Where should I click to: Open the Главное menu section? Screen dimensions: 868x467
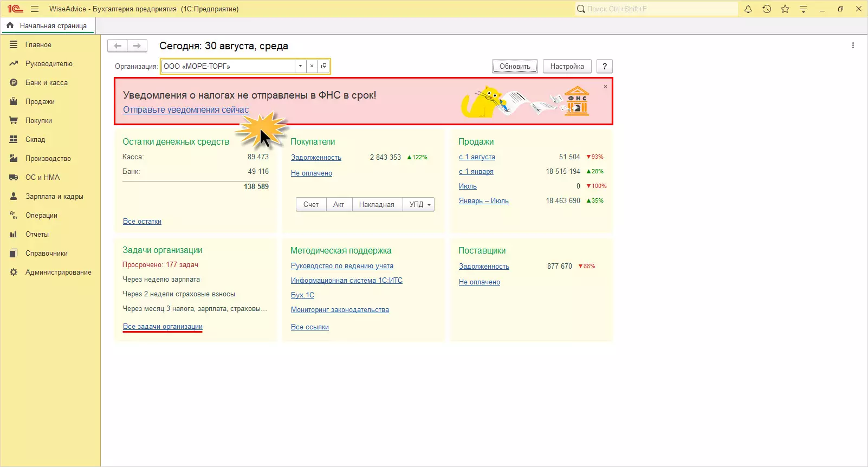pyautogui.click(x=38, y=45)
